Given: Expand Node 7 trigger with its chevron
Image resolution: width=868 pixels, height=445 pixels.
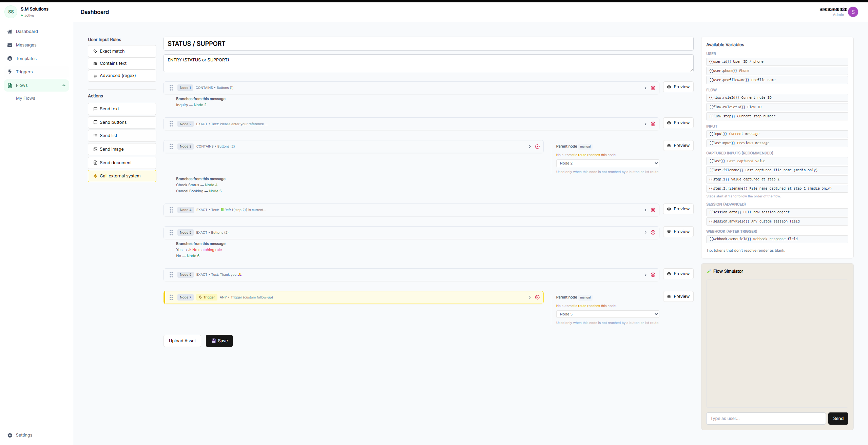Looking at the screenshot, I should [x=529, y=297].
